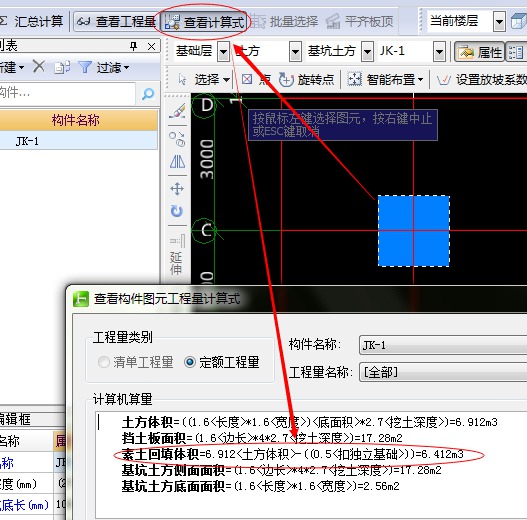527x520 pixels.
Task: Expand the 当前楼层 dropdown arrow
Action: 499,22
